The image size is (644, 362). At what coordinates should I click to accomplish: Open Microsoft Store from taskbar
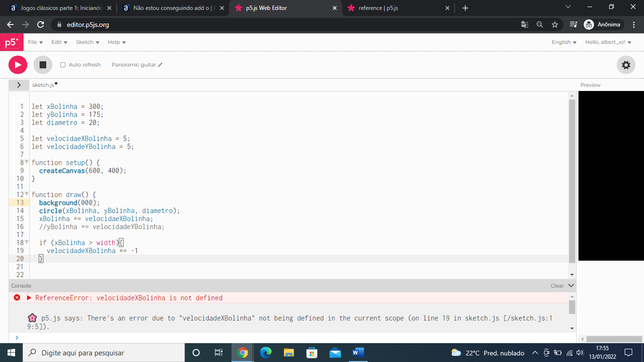click(312, 353)
